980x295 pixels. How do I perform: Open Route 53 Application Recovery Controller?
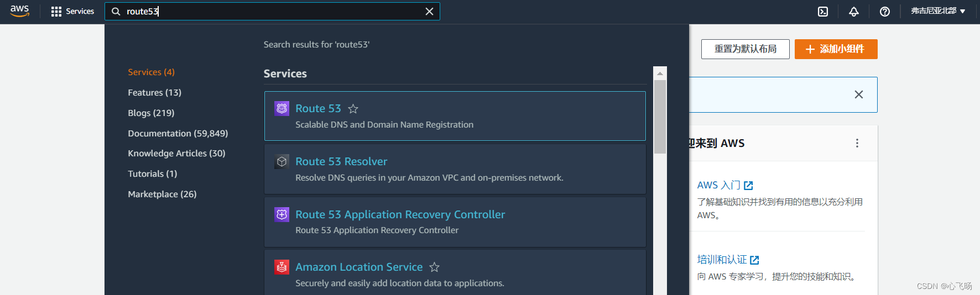[x=400, y=215]
